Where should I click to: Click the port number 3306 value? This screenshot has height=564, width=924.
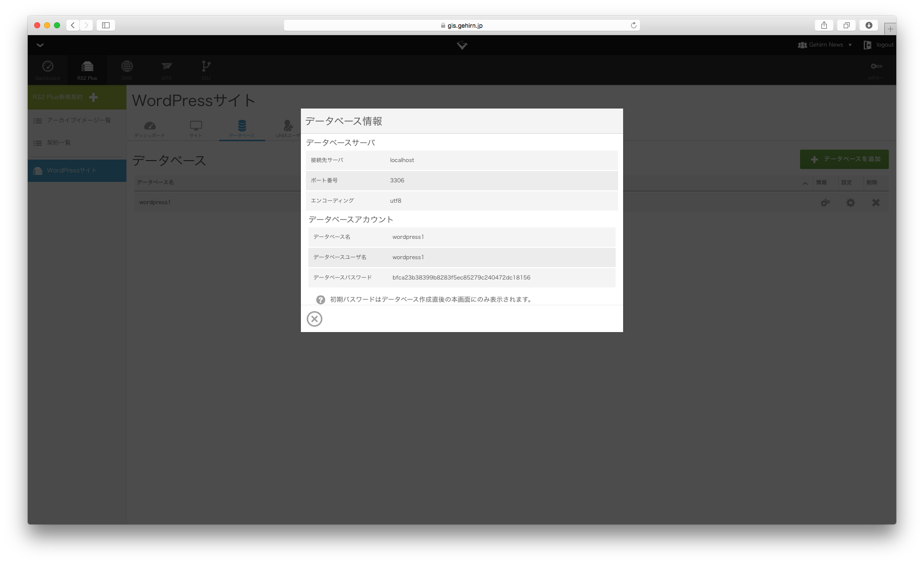(x=397, y=180)
